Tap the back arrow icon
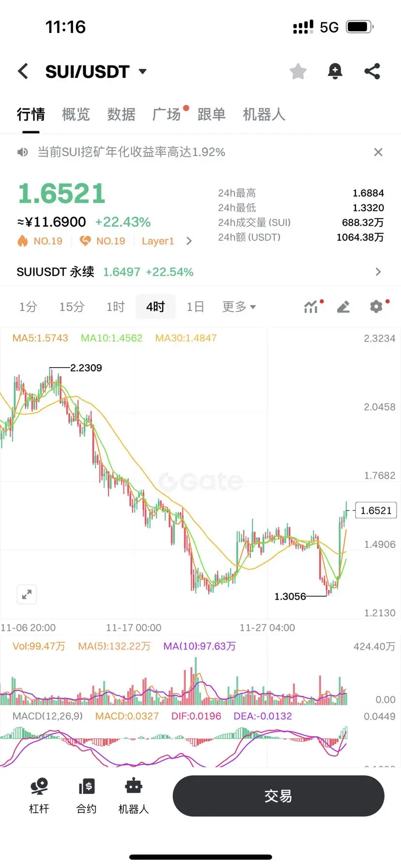401x868 pixels. (x=23, y=71)
